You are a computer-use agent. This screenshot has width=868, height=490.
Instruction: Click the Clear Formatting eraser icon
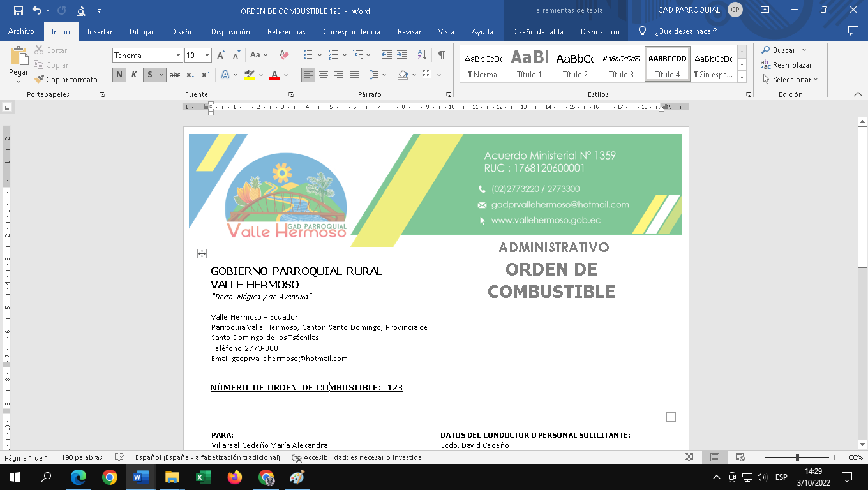click(285, 56)
